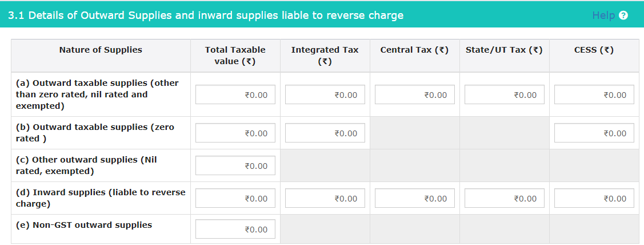The image size is (644, 245).
Task: Select Total Taxable value for Non-GST outward supplies
Action: tap(235, 229)
